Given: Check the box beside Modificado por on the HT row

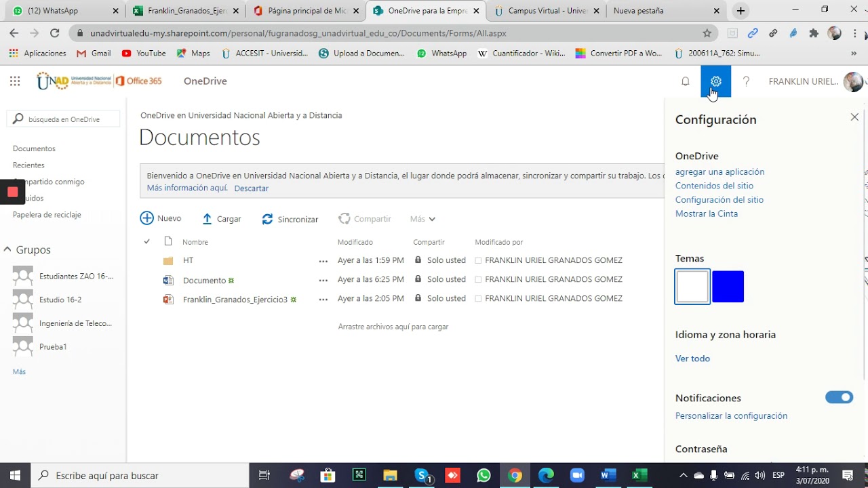Looking at the screenshot, I should point(478,260).
